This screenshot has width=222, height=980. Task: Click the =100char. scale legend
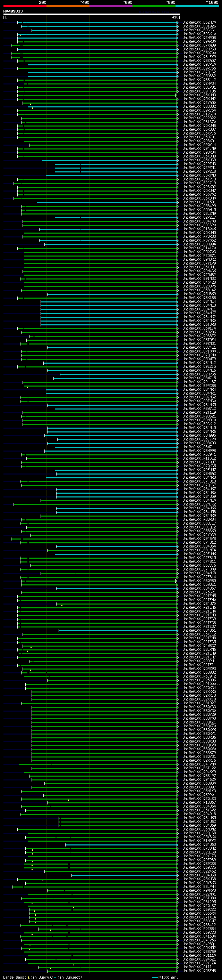(x=165, y=977)
